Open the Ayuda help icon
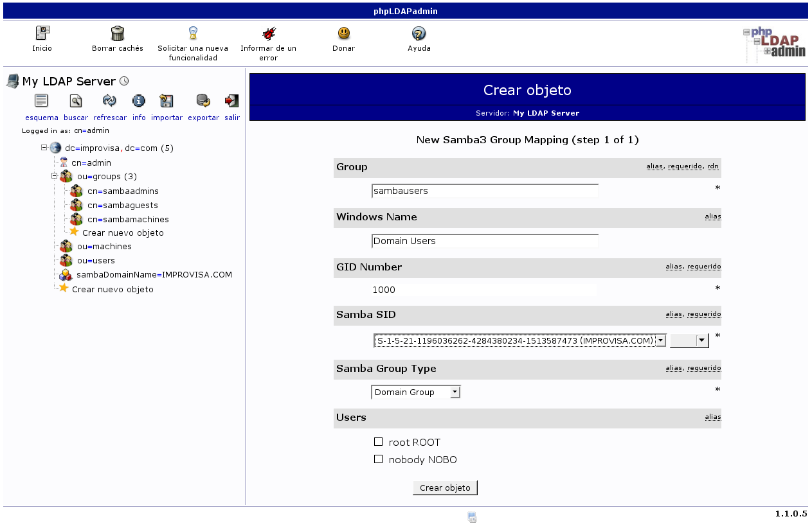 tap(419, 33)
